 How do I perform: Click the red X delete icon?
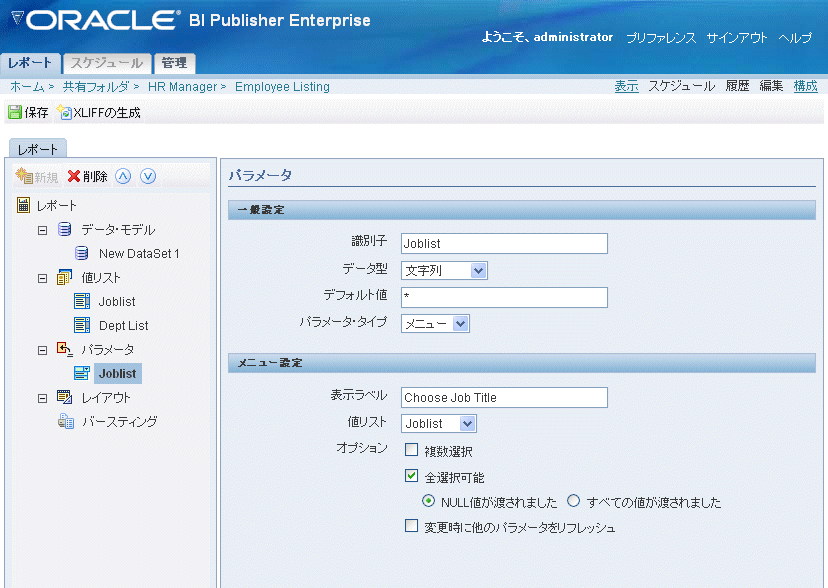(x=74, y=176)
